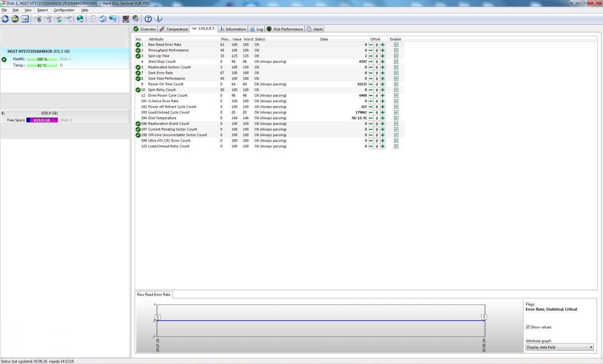Screen dimensions: 603x364
Task: Click minus offset icon for Spin Up Time
Action: click(x=370, y=56)
